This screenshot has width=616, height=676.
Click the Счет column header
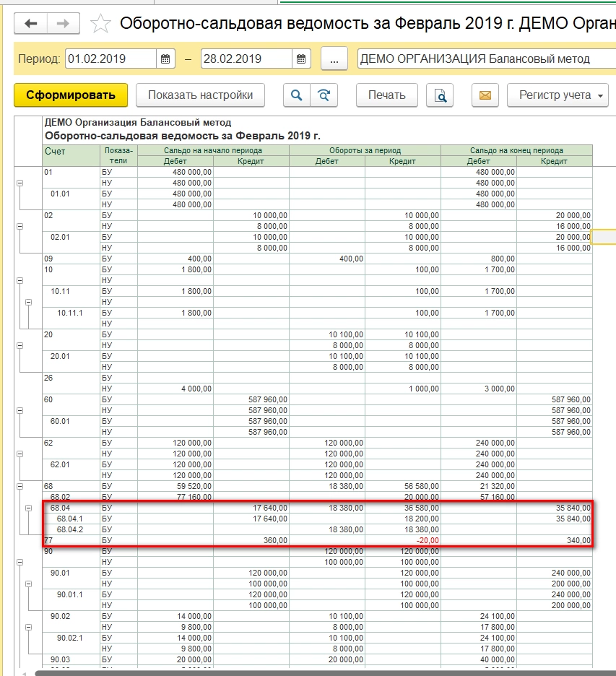(x=71, y=155)
